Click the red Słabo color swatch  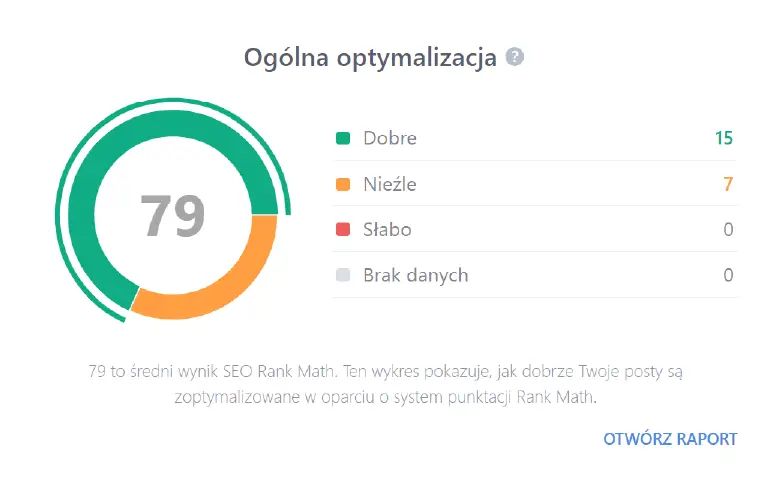(343, 230)
